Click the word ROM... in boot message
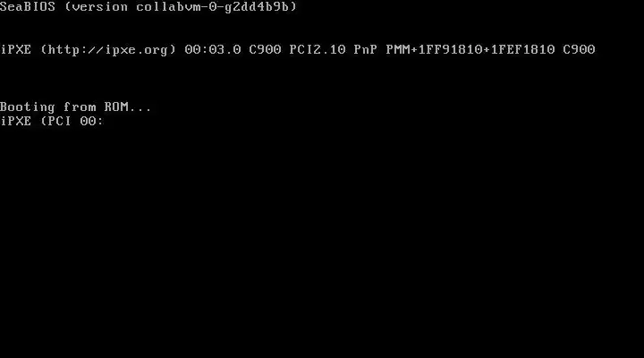The height and width of the screenshot is (358, 644). [x=128, y=107]
